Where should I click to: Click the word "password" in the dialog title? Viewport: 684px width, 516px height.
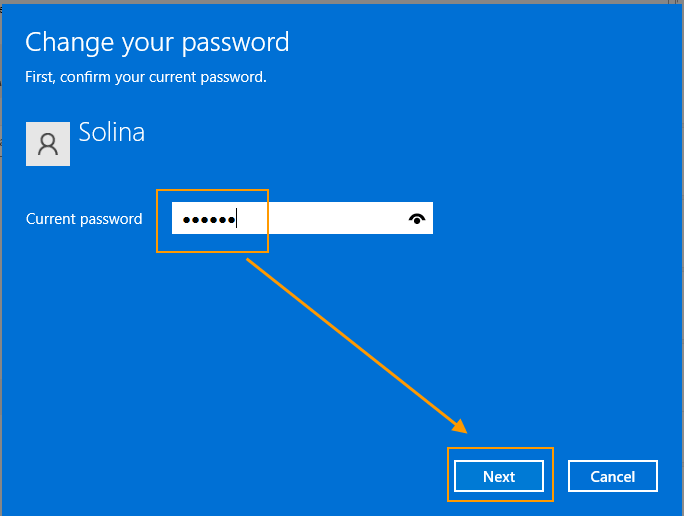tap(236, 43)
